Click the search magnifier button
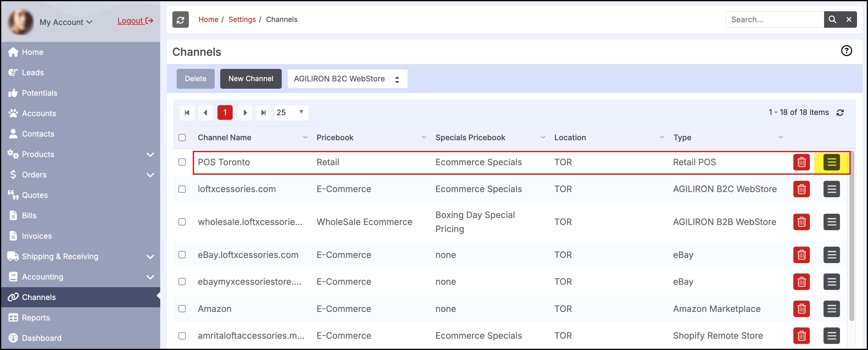 coord(832,20)
